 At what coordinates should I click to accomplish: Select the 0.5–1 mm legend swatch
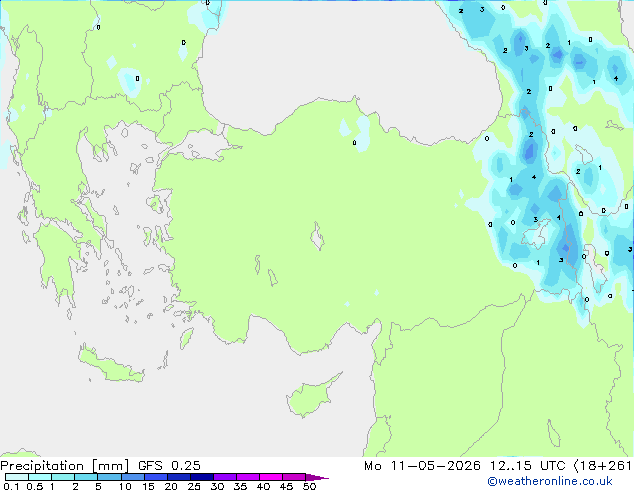40,477
